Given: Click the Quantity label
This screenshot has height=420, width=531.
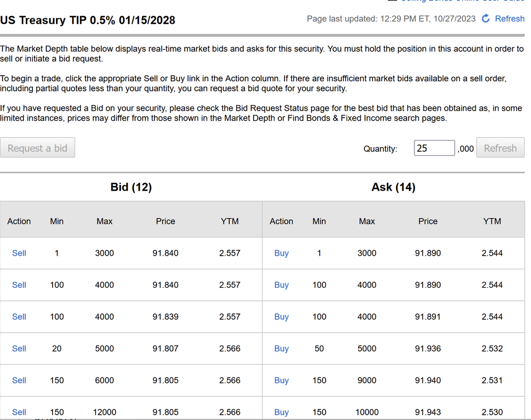Looking at the screenshot, I should point(380,149).
